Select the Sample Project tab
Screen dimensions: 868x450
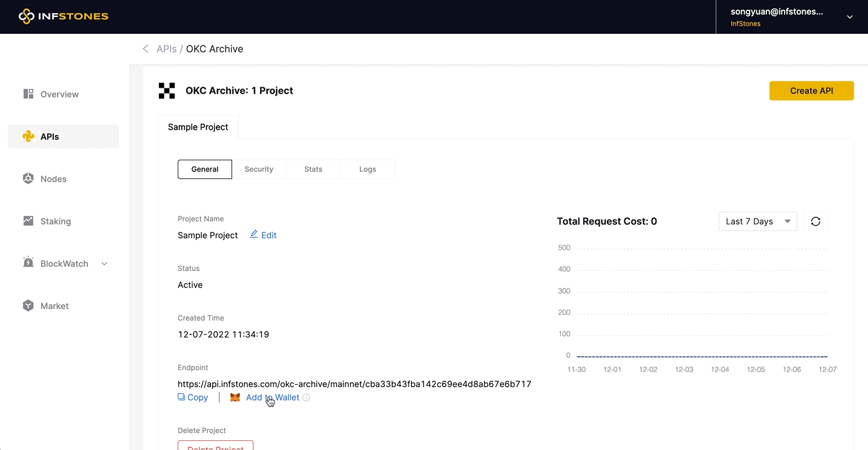tap(198, 127)
